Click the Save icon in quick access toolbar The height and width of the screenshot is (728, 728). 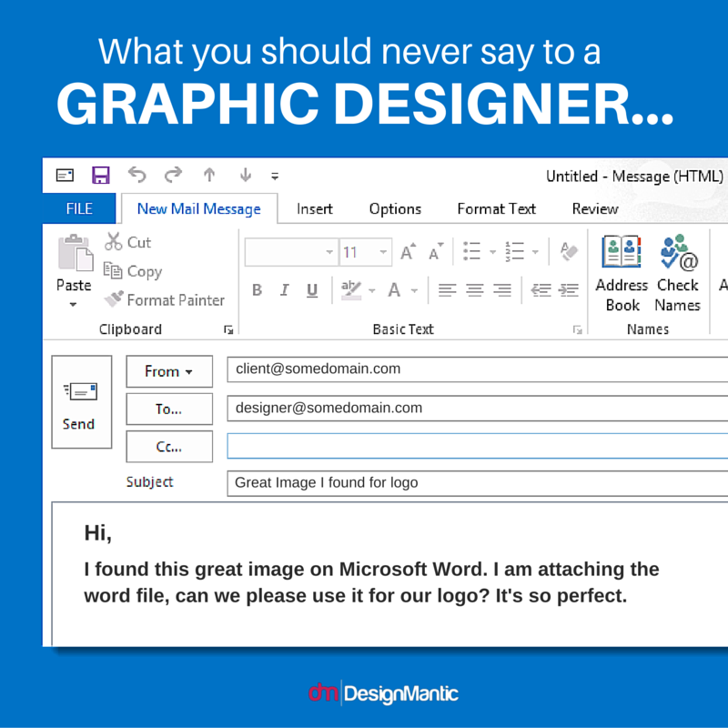pos(100,175)
